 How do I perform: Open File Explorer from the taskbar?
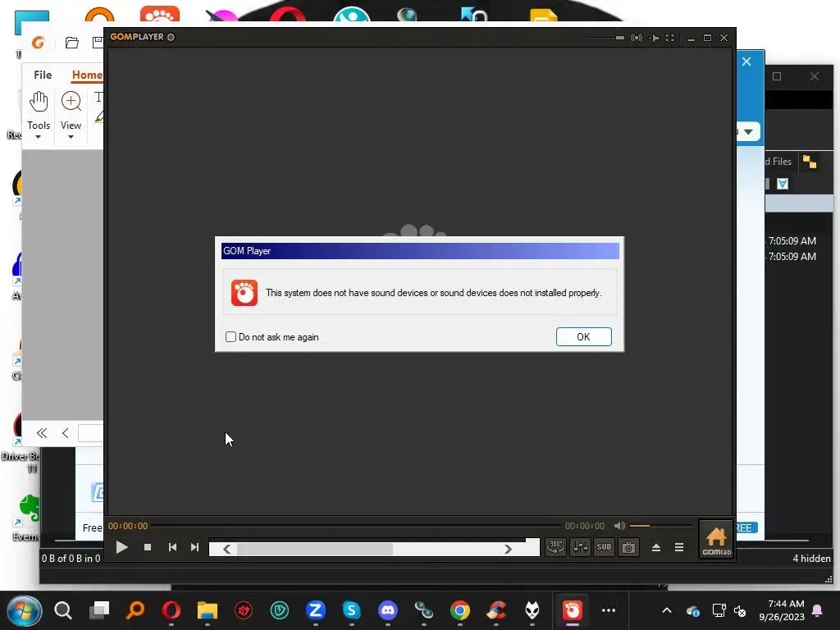click(208, 610)
